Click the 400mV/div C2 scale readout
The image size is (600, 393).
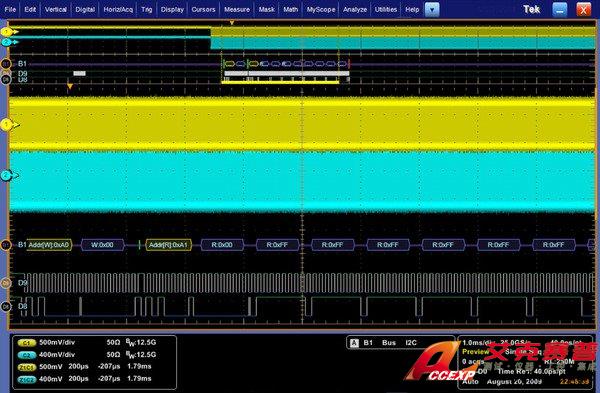click(57, 355)
